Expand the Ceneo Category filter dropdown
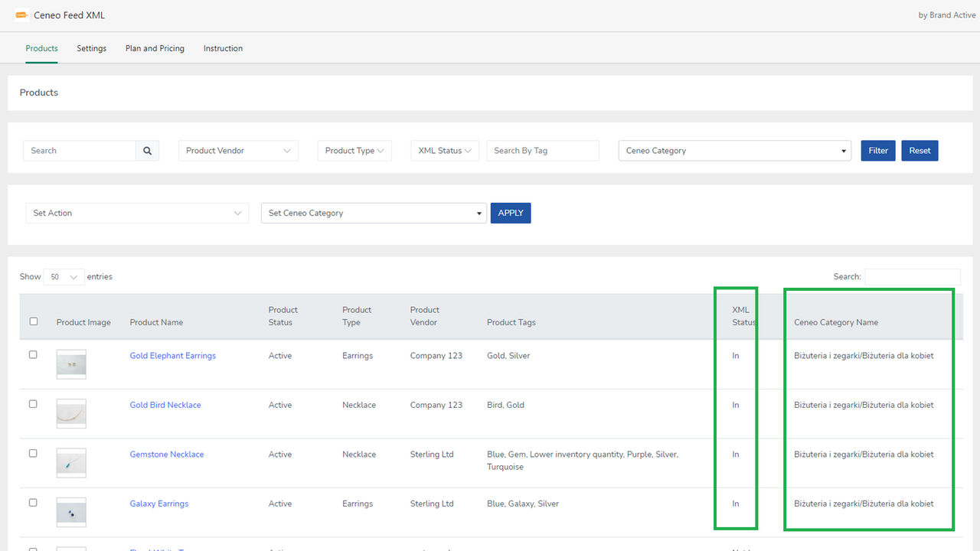Viewport: 980px width, 551px height. coord(734,151)
